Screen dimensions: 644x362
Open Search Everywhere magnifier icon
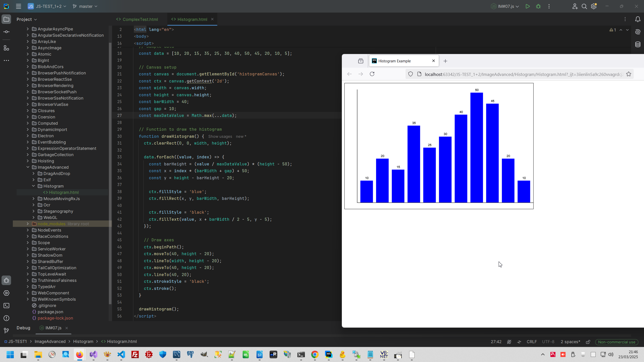[x=584, y=7]
